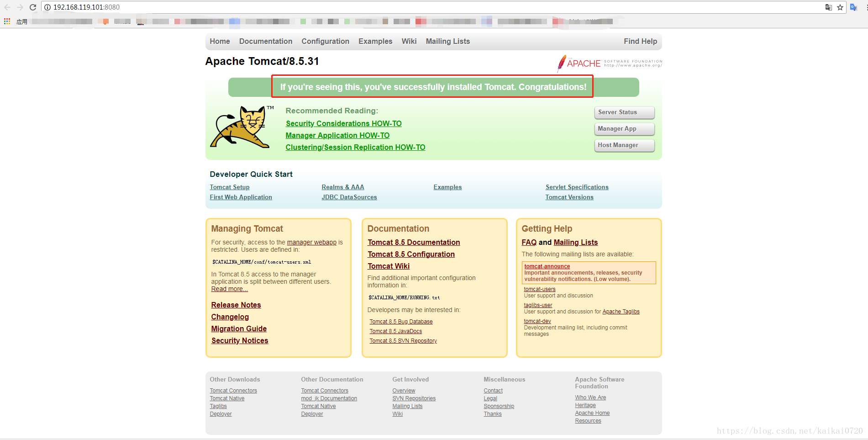The width and height of the screenshot is (868, 440).
Task: Open Manager Application HOW-TO link
Action: click(x=337, y=135)
